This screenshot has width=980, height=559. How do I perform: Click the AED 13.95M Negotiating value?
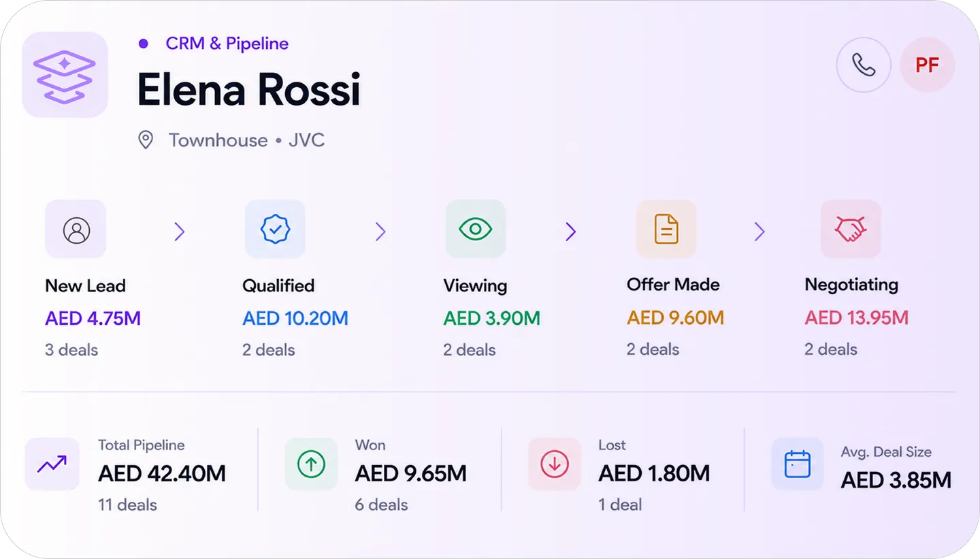pyautogui.click(x=857, y=318)
